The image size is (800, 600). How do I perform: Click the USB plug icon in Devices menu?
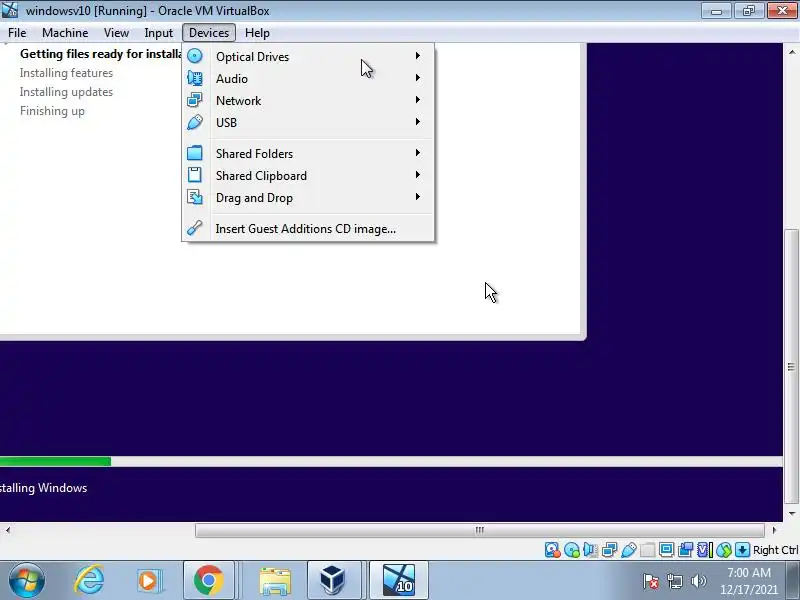[194, 122]
